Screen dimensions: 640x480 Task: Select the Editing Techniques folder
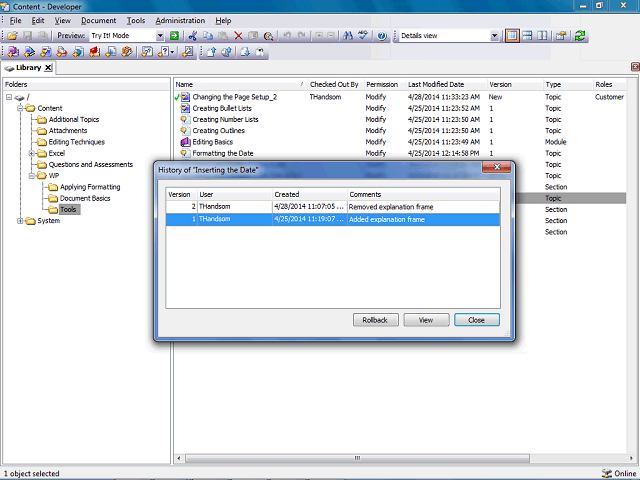tap(77, 142)
